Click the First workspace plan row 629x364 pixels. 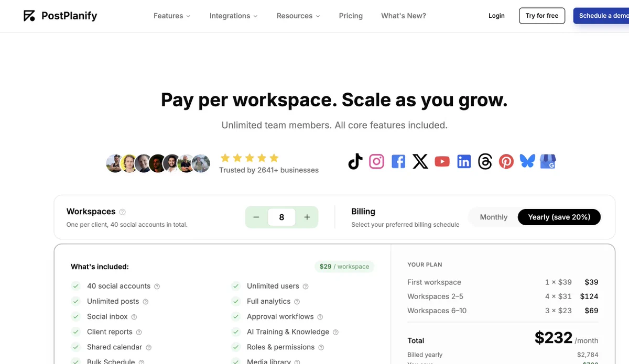pyautogui.click(x=503, y=282)
